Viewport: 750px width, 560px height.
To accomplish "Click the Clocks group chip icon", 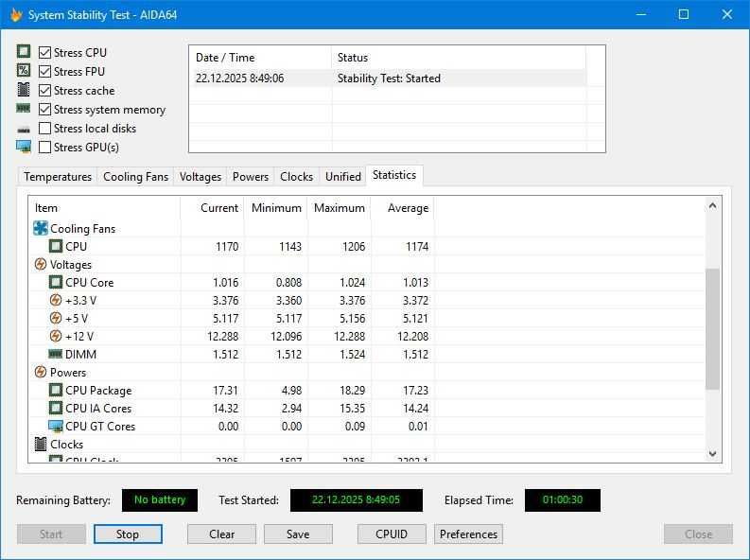I will pyautogui.click(x=40, y=444).
